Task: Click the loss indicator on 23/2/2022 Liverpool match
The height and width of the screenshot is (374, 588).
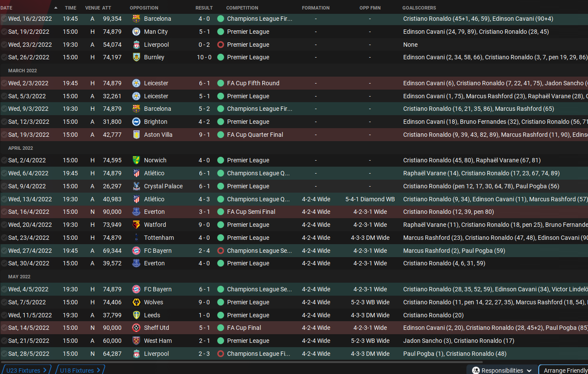Action: 221,45
